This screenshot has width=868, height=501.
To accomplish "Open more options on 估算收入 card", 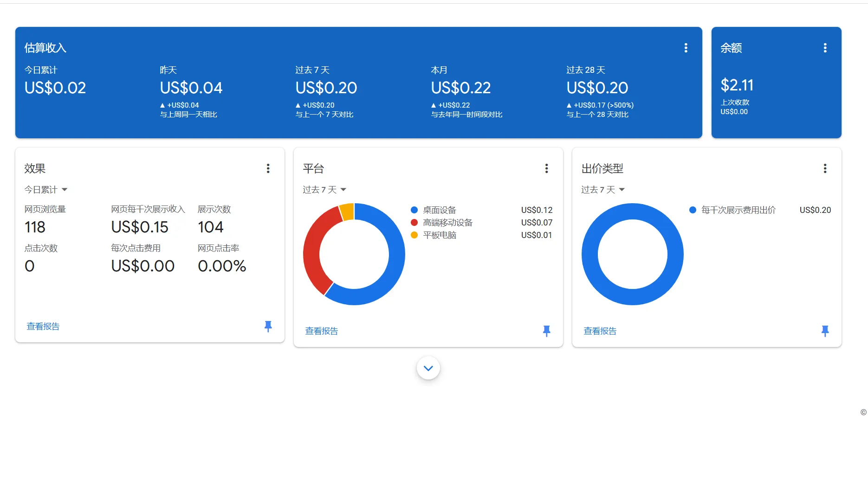I will click(686, 48).
